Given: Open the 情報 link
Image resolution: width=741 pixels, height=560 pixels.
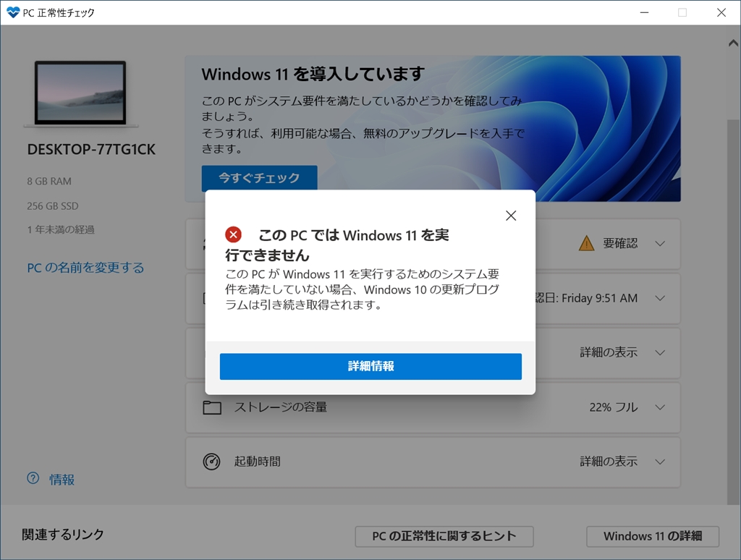Looking at the screenshot, I should (x=62, y=479).
